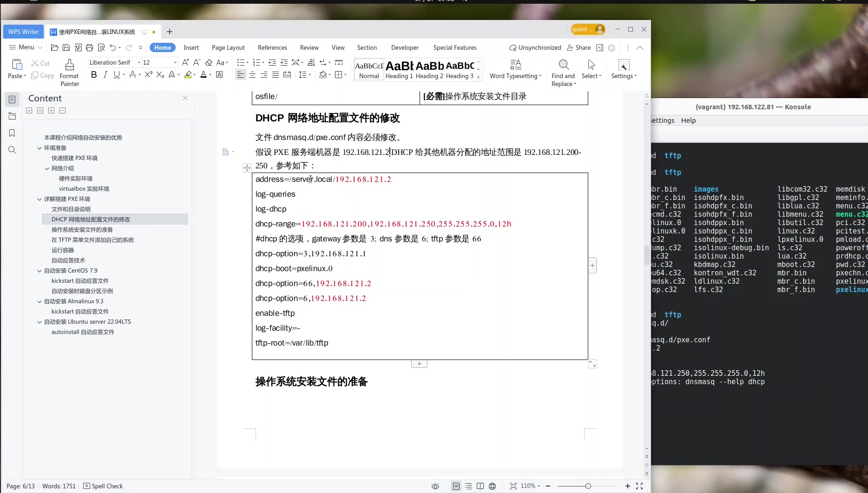This screenshot has width=868, height=493.
Task: Click the Superscript icon
Action: tap(148, 75)
